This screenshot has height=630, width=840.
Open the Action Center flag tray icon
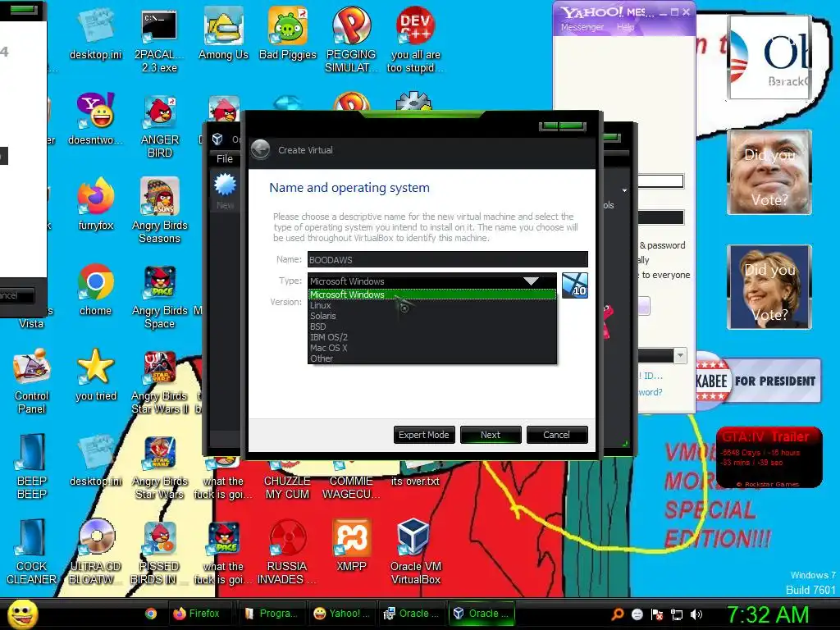pyautogui.click(x=657, y=614)
